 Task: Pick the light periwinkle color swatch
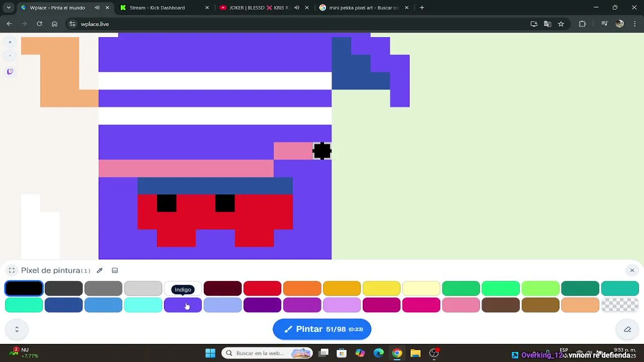(x=222, y=305)
